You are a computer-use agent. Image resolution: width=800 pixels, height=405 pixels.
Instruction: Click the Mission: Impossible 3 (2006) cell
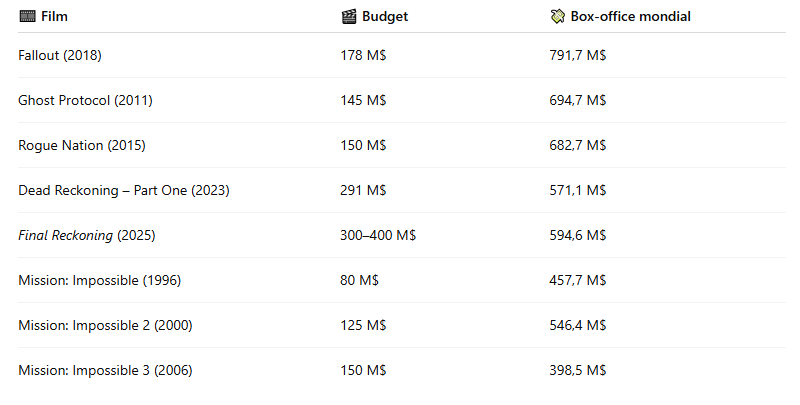pos(105,370)
